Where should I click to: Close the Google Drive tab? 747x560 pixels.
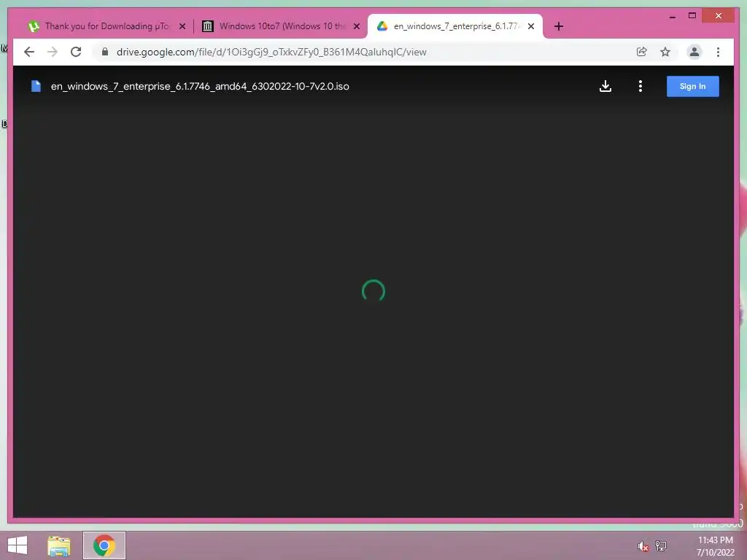click(531, 26)
